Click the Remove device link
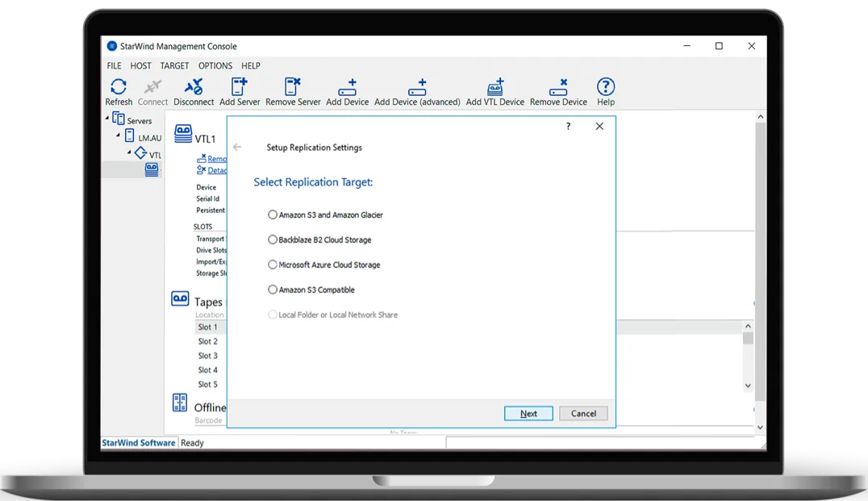Image resolution: width=868 pixels, height=501 pixels. [x=216, y=159]
